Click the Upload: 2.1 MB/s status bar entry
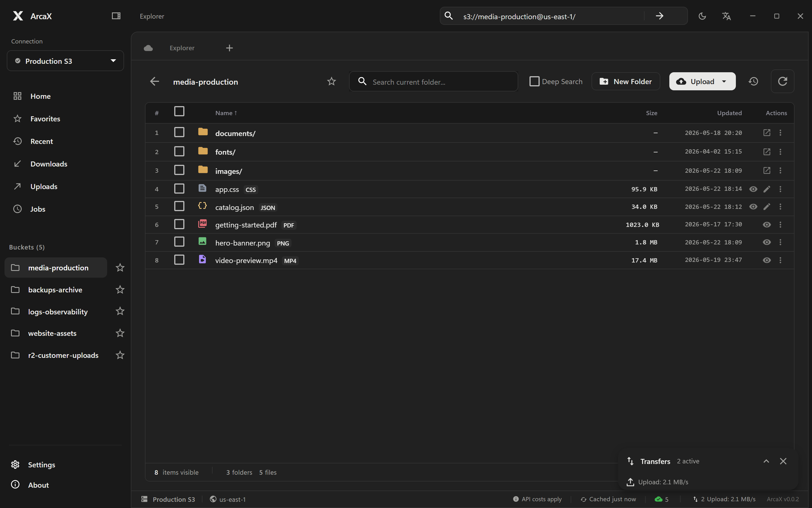Viewport: 812px width, 508px height. (724, 499)
